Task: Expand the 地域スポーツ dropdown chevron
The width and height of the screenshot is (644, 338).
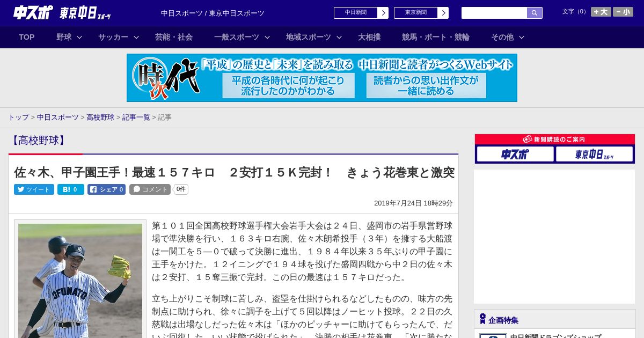Action: point(339,37)
